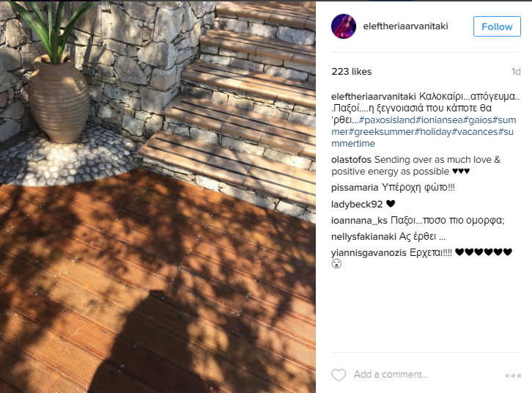Open eleftheriaarvanitaki username in the header
This screenshot has height=393, width=532.
coord(405,26)
